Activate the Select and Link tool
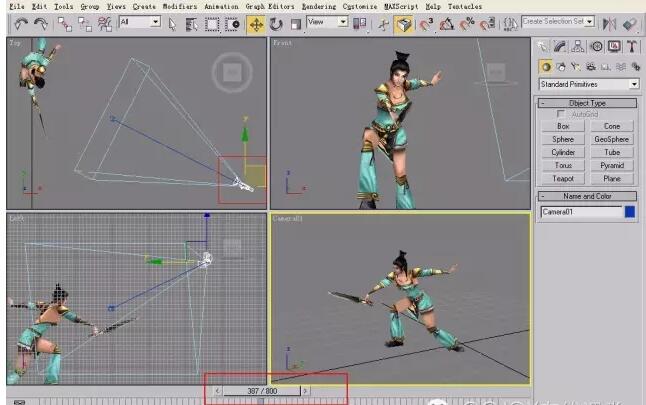 pos(65,24)
